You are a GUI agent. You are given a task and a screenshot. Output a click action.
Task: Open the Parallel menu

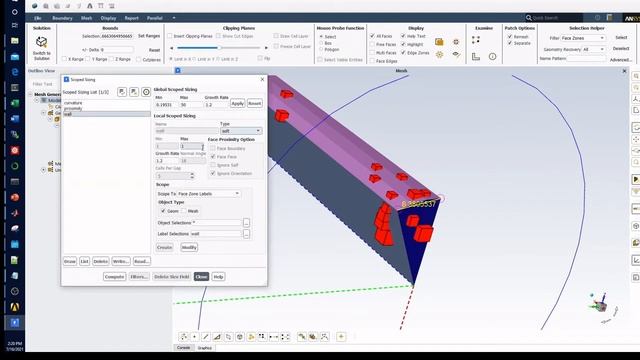[x=155, y=18]
